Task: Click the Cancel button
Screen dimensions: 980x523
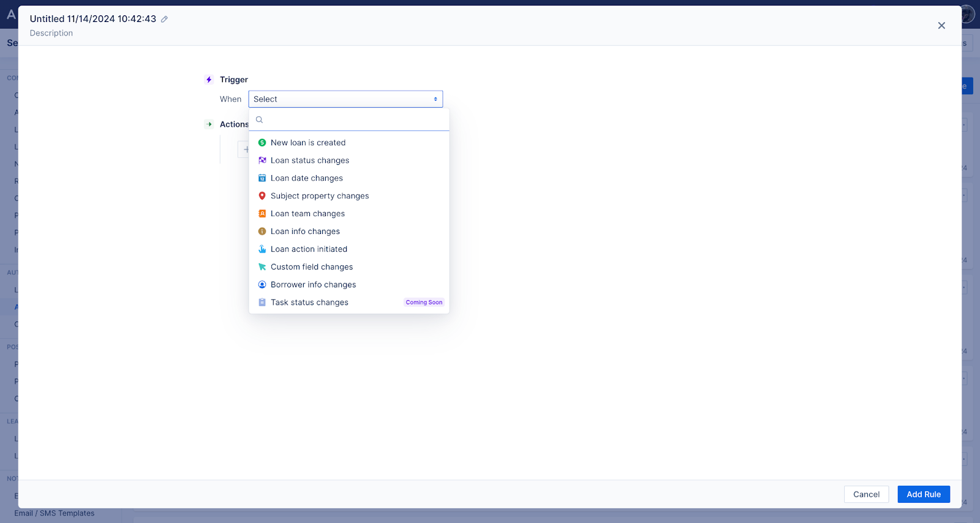Action: pyautogui.click(x=866, y=494)
